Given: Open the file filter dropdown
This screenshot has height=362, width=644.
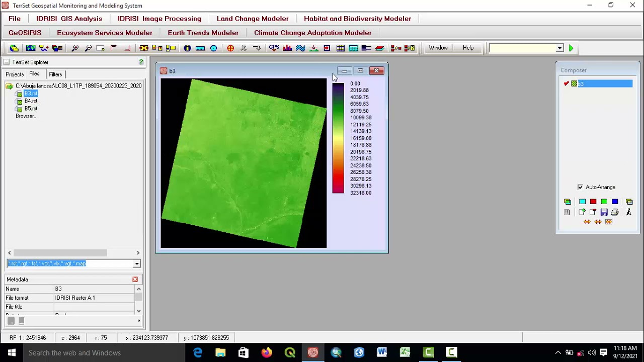Looking at the screenshot, I should pyautogui.click(x=137, y=264).
